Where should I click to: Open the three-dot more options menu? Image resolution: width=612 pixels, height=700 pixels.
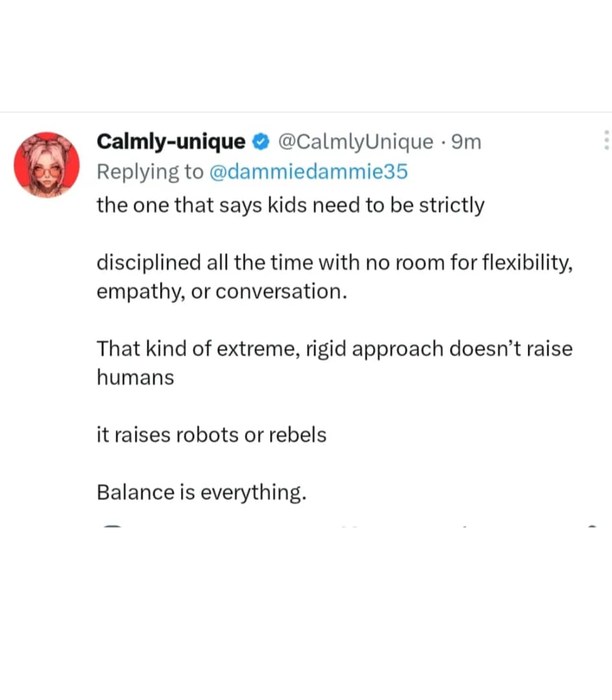606,141
